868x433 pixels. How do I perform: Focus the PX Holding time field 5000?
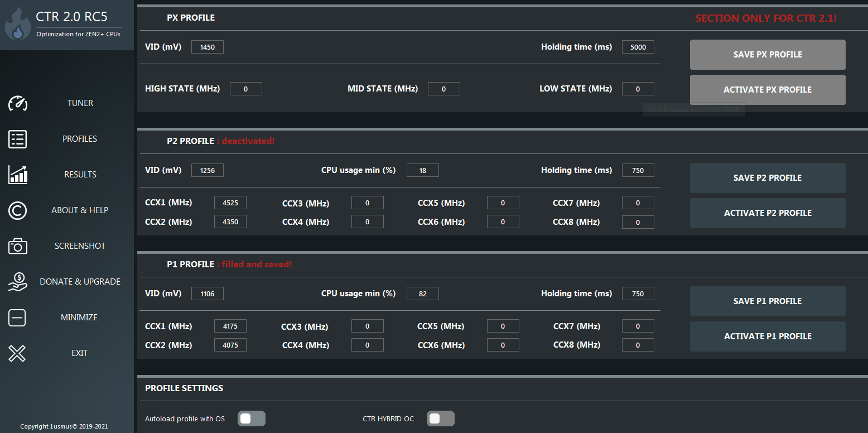point(638,47)
